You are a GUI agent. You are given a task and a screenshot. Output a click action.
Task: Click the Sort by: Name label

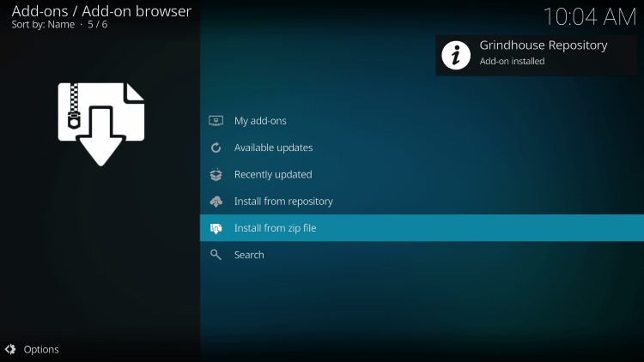click(43, 25)
